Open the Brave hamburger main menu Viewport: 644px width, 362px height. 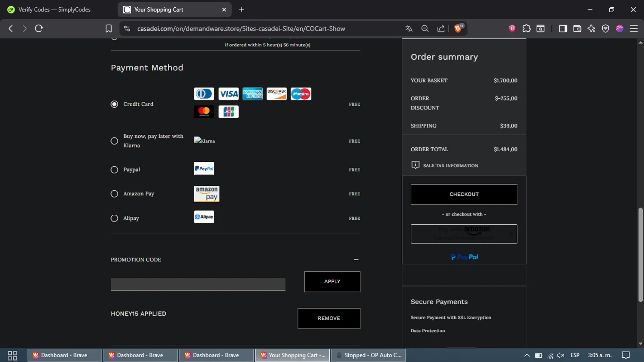634,28
